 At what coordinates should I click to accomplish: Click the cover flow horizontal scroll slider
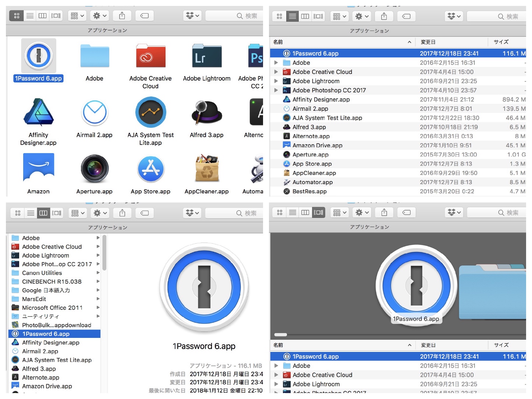(x=281, y=335)
